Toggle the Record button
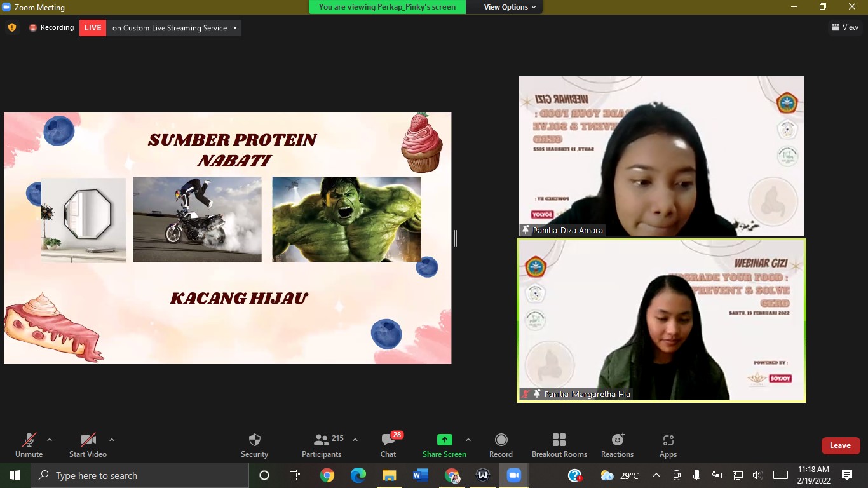The width and height of the screenshot is (868, 488). tap(501, 445)
